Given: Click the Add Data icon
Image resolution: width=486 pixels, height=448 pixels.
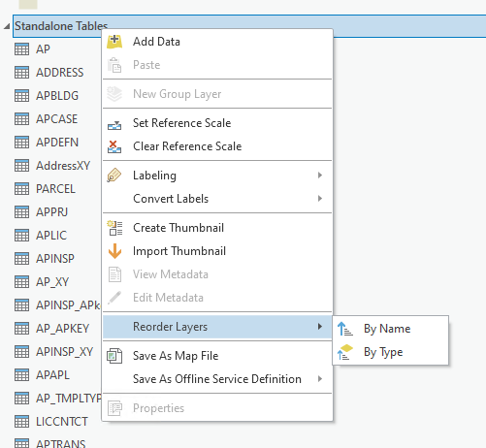Looking at the screenshot, I should (114, 42).
